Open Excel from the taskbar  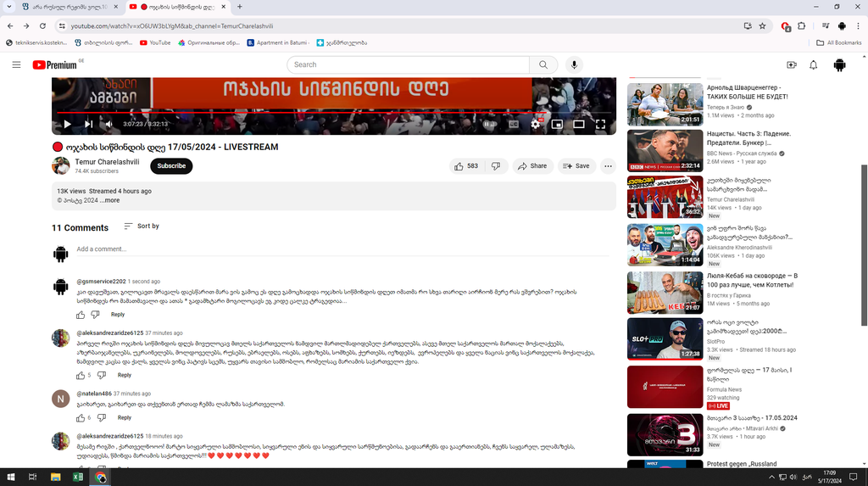pyautogui.click(x=78, y=478)
